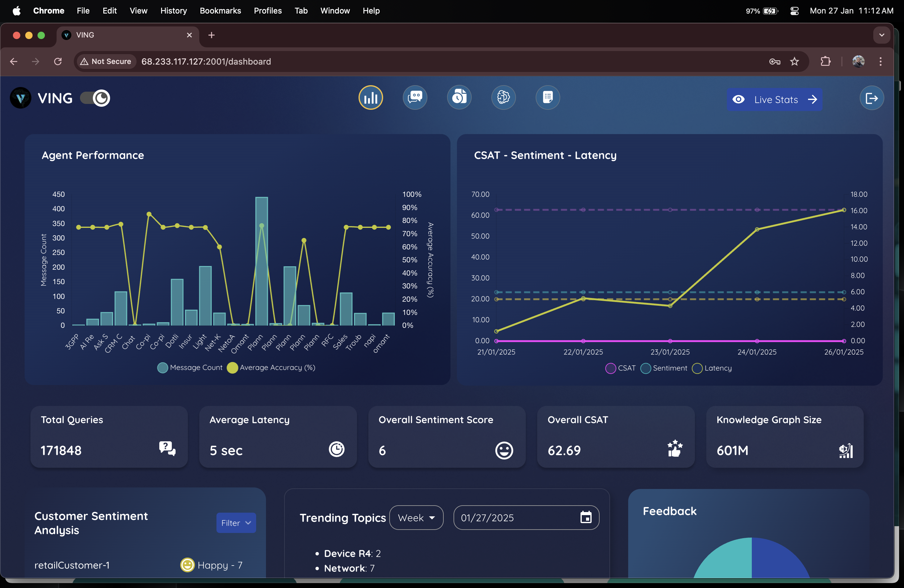This screenshot has width=904, height=588.
Task: Toggle the dark mode switch
Action: coord(95,98)
